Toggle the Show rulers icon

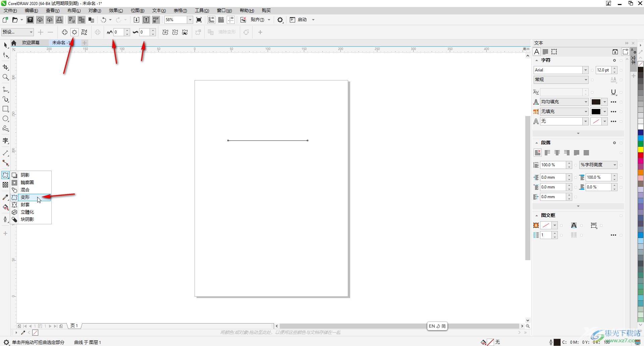tap(211, 20)
